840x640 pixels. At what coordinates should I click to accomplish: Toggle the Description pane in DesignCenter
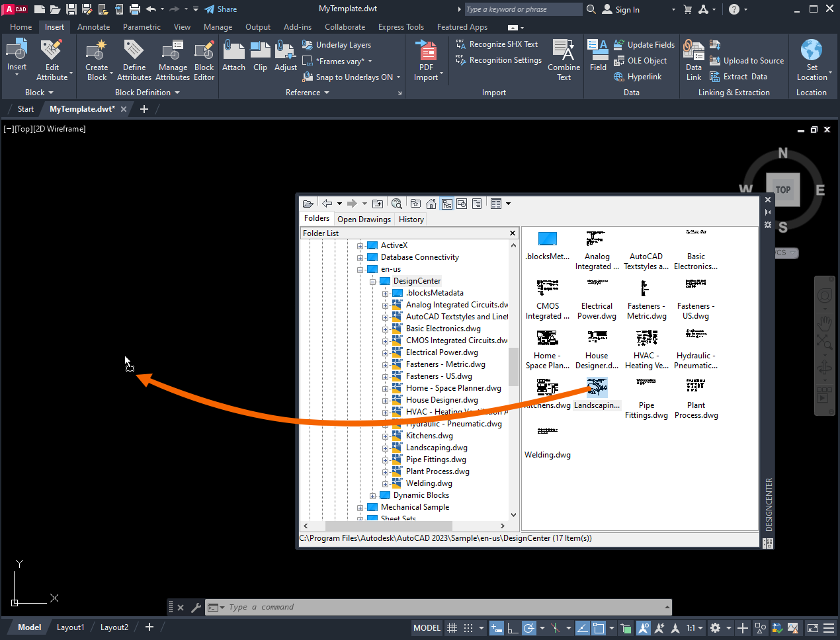[477, 204]
